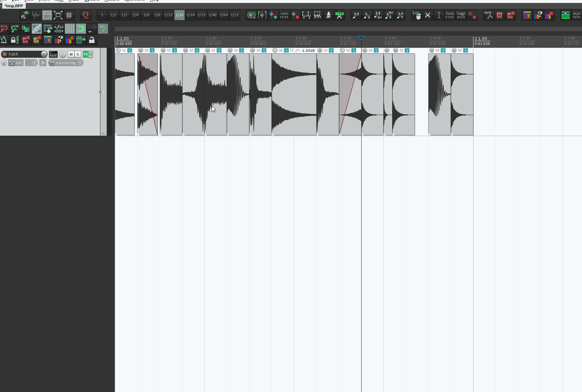This screenshot has height=392, width=582.
Task: Toggle item grouping chain icon
Action: point(37,29)
